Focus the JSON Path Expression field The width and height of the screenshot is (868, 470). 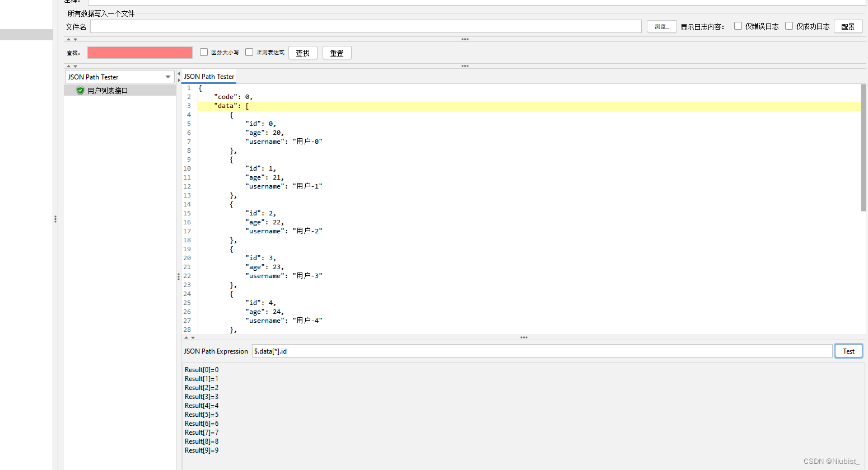tap(542, 351)
